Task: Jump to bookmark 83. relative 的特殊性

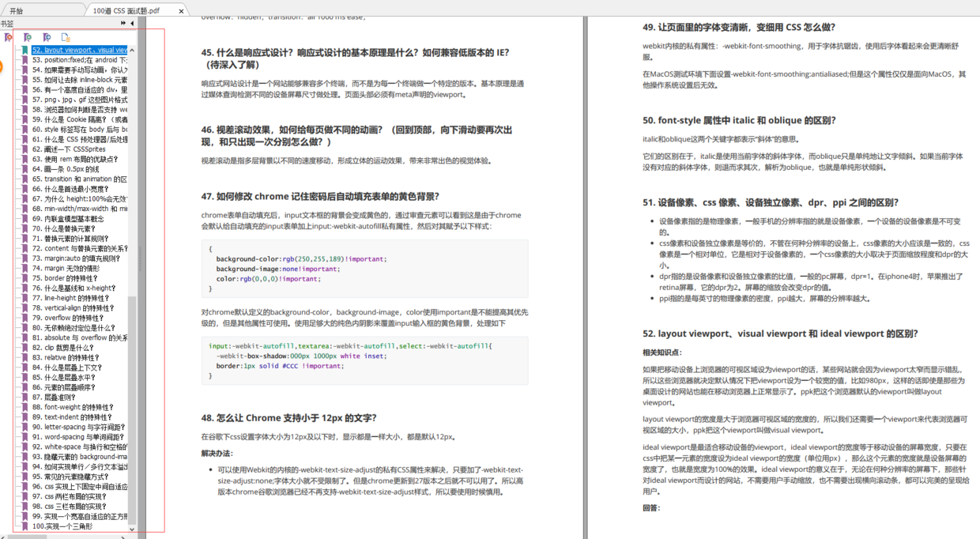Action: click(66, 358)
